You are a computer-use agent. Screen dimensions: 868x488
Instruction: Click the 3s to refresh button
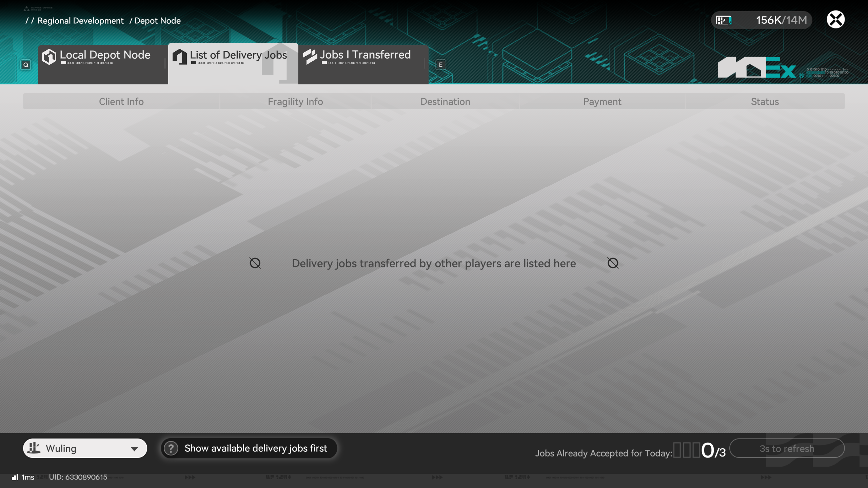point(787,448)
